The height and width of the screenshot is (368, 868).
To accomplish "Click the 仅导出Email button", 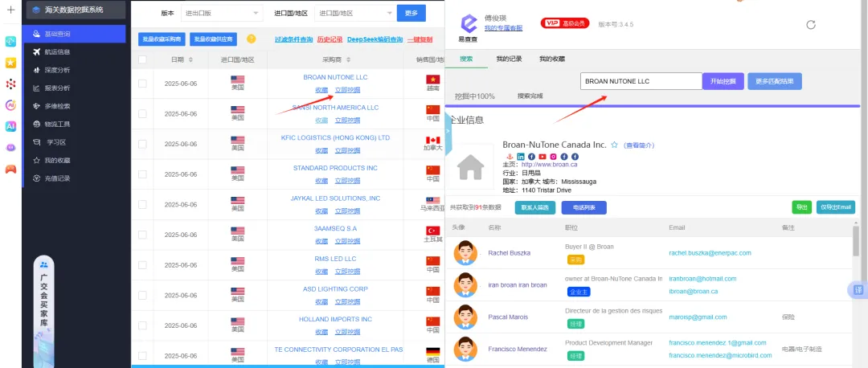I will pyautogui.click(x=836, y=207).
